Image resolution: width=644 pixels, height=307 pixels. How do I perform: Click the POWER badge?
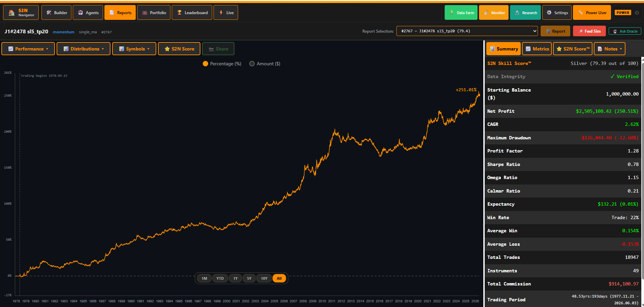[623, 12]
